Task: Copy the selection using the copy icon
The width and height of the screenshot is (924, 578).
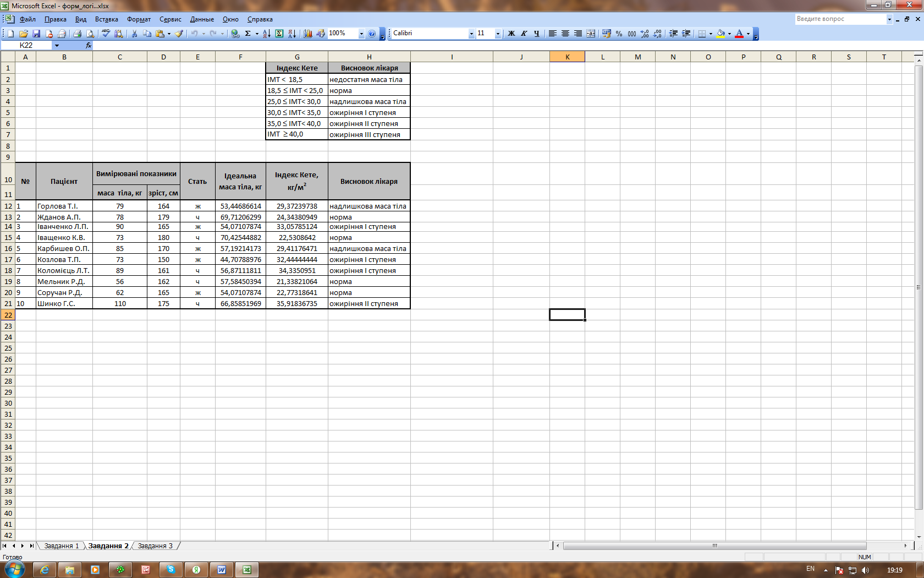Action: pos(147,34)
